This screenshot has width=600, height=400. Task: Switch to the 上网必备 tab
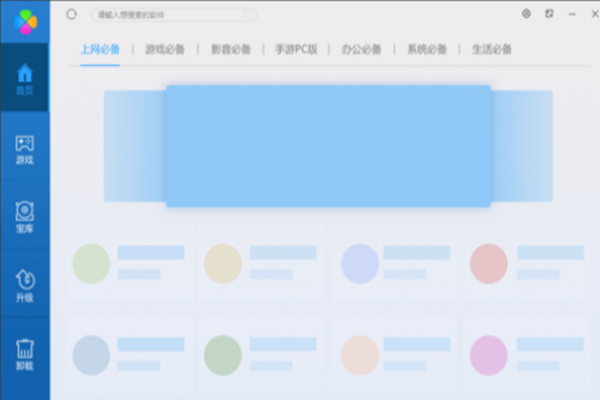pyautogui.click(x=100, y=49)
